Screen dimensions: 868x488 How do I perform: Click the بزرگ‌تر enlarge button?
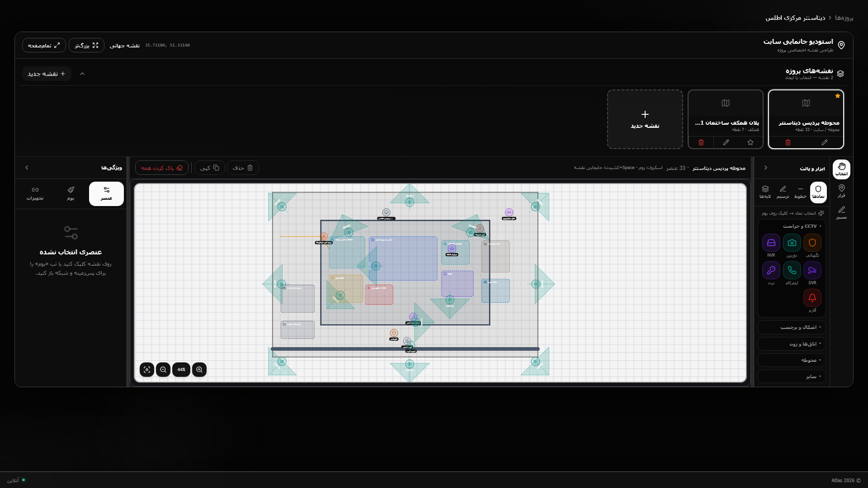[86, 45]
